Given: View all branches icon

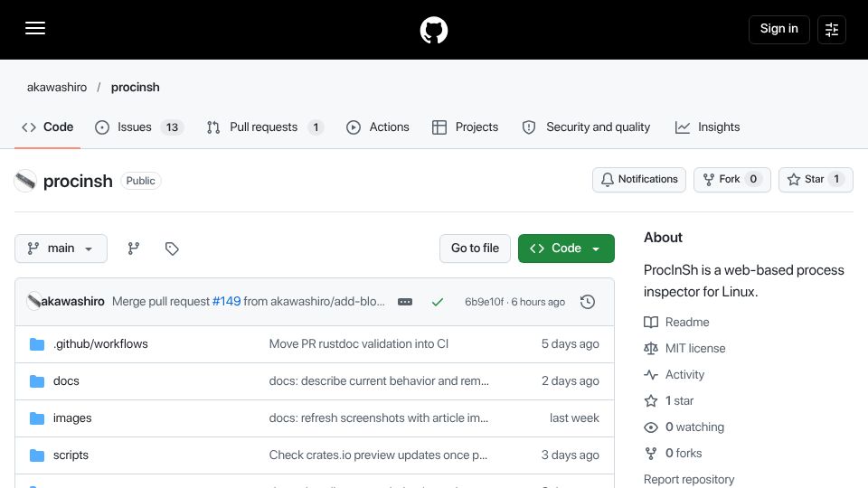Looking at the screenshot, I should pyautogui.click(x=134, y=249).
